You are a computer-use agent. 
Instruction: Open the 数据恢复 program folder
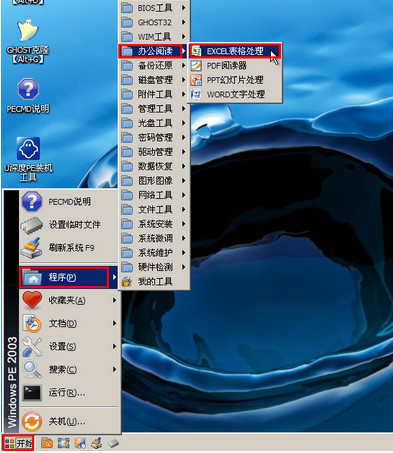pyautogui.click(x=154, y=166)
